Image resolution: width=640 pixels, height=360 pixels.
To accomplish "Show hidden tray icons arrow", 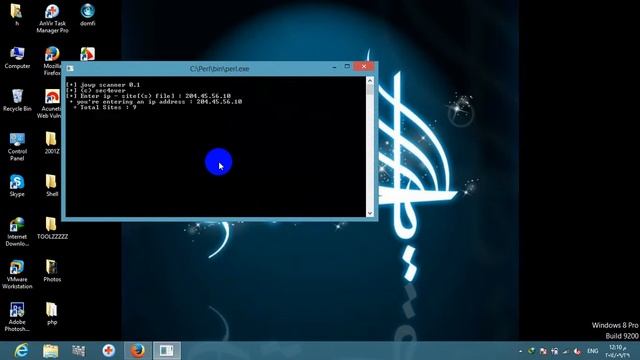I will 520,351.
